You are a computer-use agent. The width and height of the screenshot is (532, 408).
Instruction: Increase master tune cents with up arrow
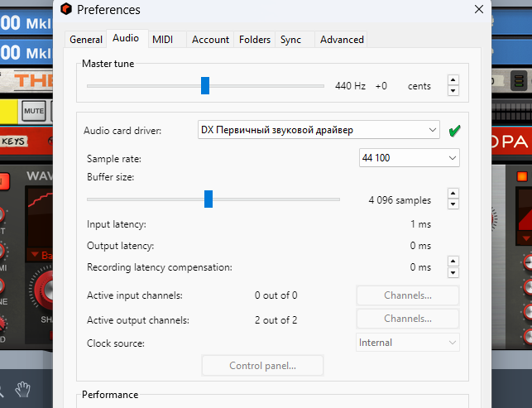tap(453, 81)
